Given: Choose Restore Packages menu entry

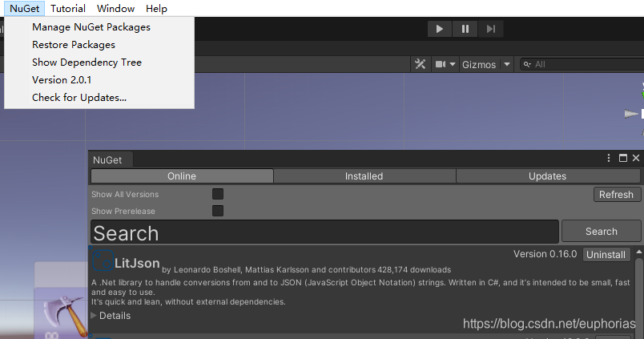Looking at the screenshot, I should [74, 45].
